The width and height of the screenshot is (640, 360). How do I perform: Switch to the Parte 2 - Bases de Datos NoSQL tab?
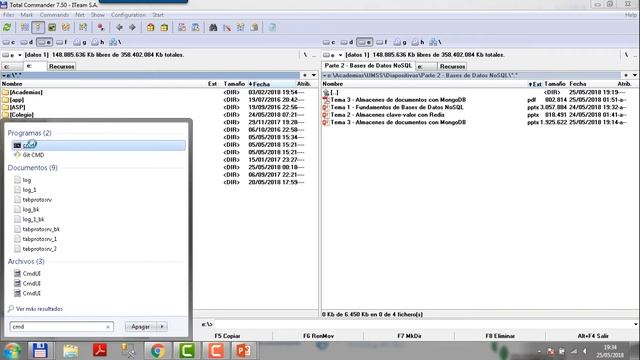[x=368, y=66]
